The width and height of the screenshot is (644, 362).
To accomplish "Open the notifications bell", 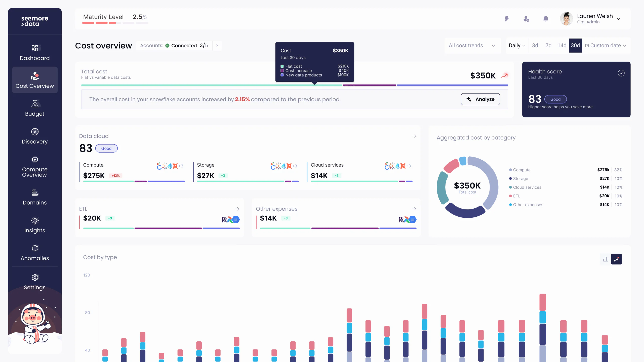I will click(546, 19).
